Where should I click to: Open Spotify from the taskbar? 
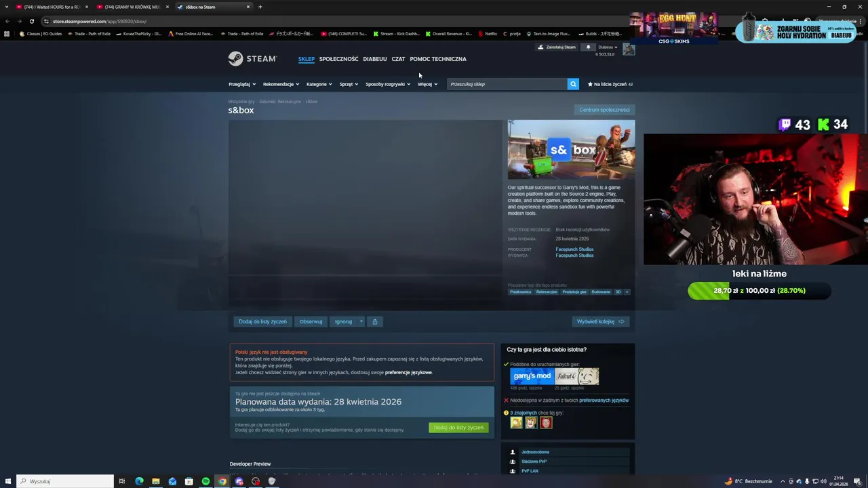coord(205,481)
